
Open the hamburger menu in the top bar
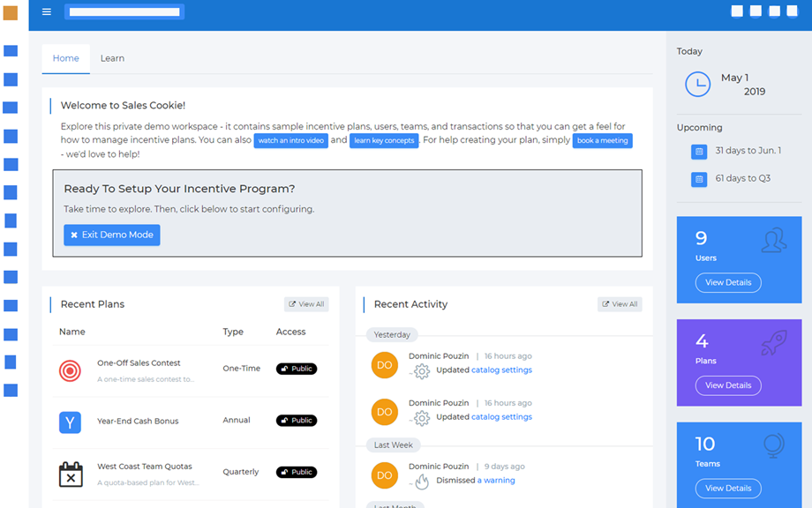[x=46, y=11]
